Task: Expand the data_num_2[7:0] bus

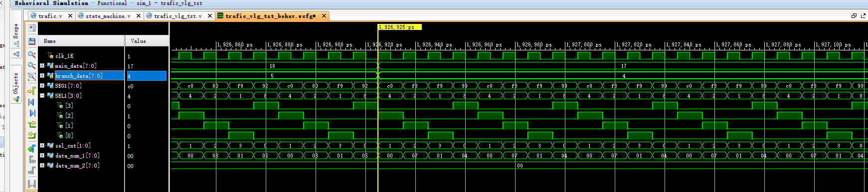Action: 42,165
